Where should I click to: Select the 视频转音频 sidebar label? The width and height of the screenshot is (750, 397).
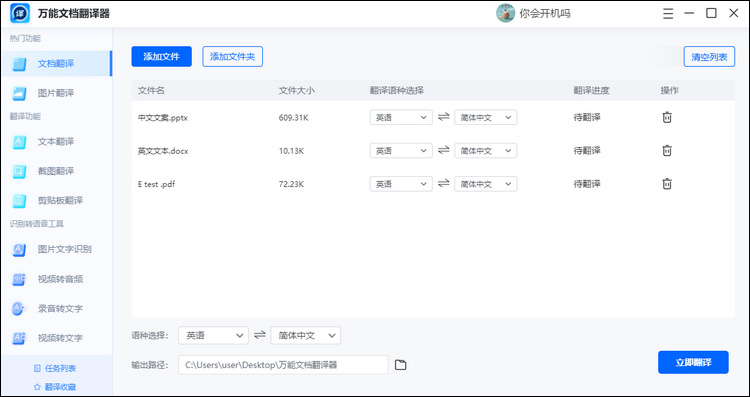(60, 279)
